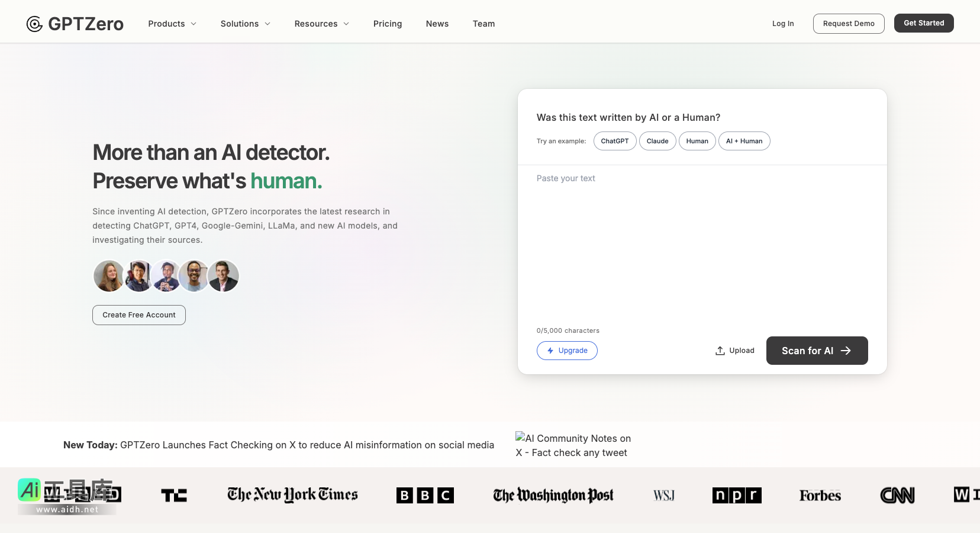Click the Washington Post logo
The width and height of the screenshot is (980, 533).
pyautogui.click(x=553, y=495)
